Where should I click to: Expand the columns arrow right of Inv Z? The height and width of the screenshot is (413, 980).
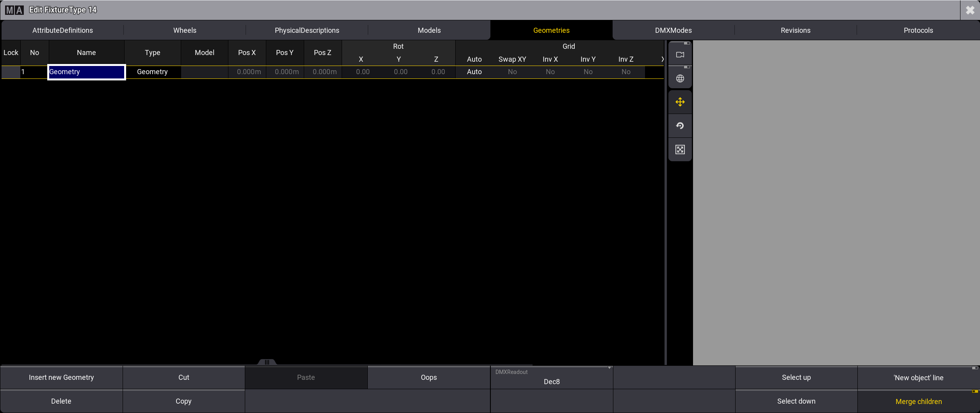coord(662,59)
